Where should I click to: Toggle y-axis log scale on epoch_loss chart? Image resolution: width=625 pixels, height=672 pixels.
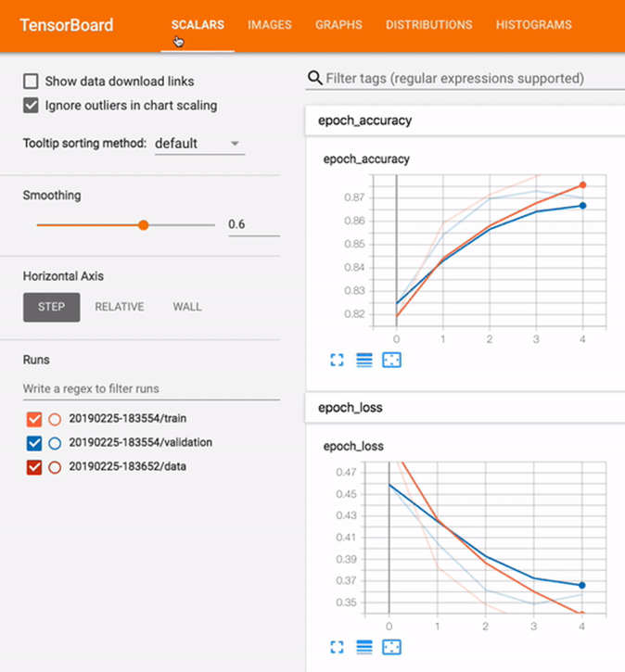coord(364,647)
